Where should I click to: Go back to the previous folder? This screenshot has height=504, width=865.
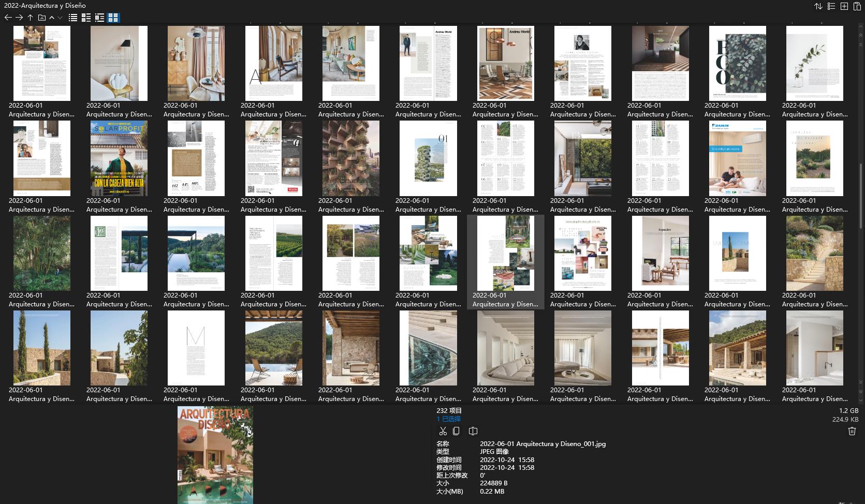coord(8,17)
